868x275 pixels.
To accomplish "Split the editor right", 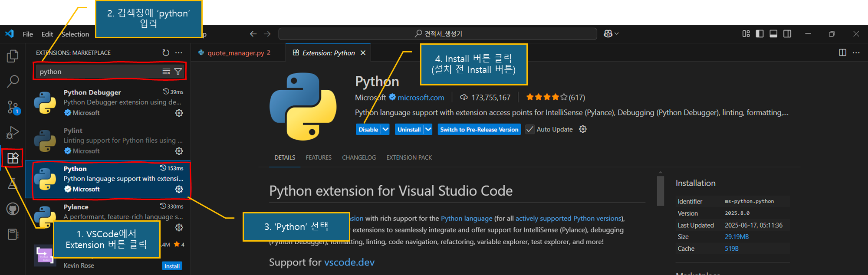I will (842, 52).
